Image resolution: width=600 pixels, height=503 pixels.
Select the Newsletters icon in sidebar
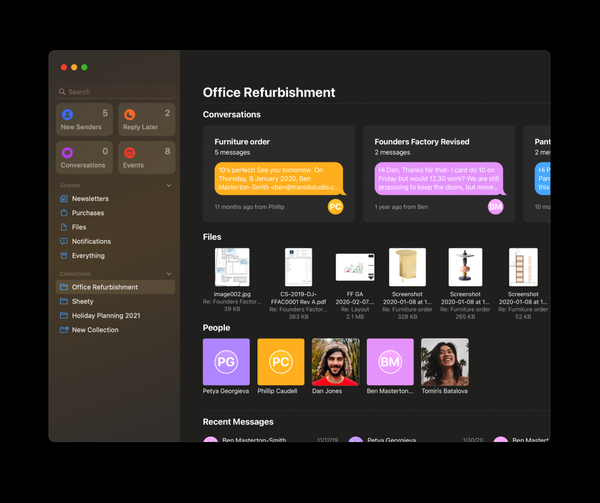pyautogui.click(x=64, y=199)
